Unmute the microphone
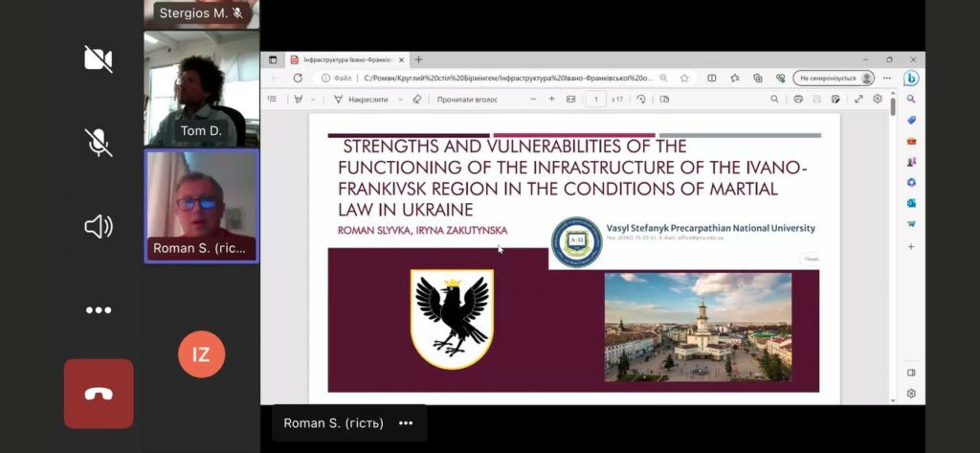The height and width of the screenshot is (453, 980). pos(98,143)
